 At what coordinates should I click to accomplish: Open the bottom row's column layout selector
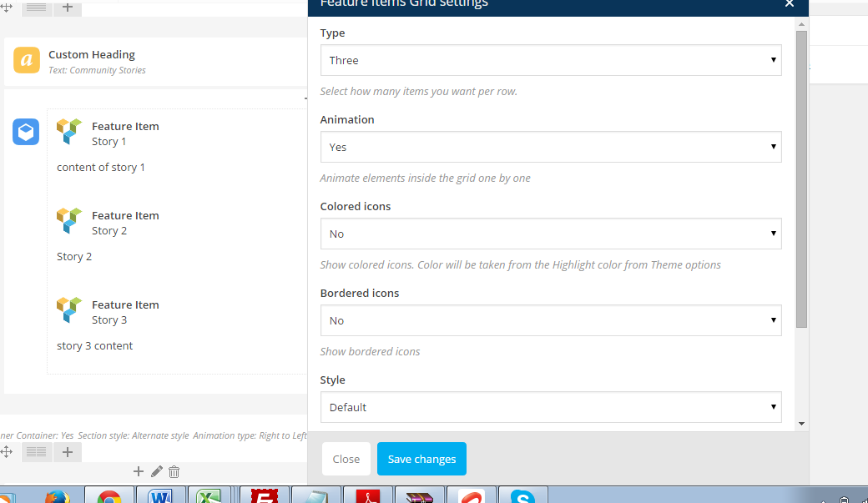36,452
